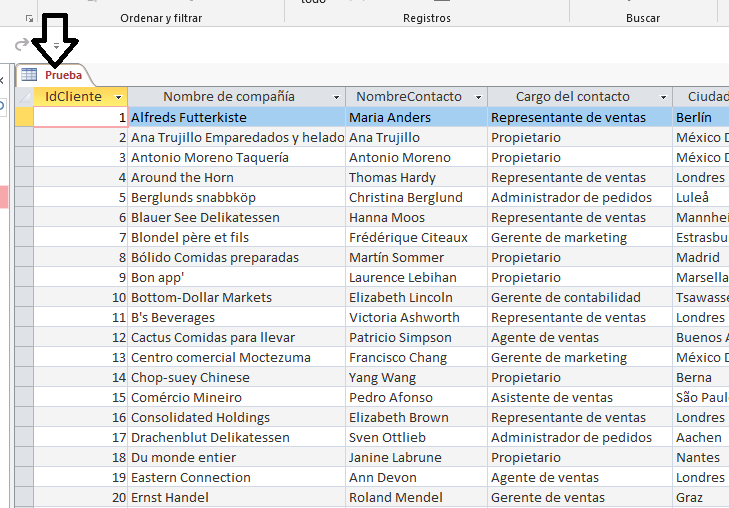Open Nombre de compañía column filter dropdown

pos(337,97)
